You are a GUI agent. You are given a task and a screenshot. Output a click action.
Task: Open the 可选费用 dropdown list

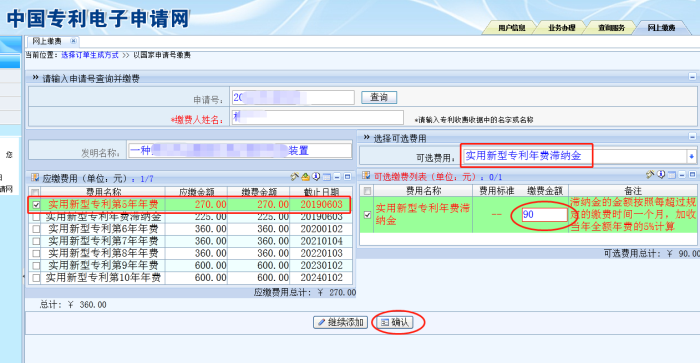692,156
